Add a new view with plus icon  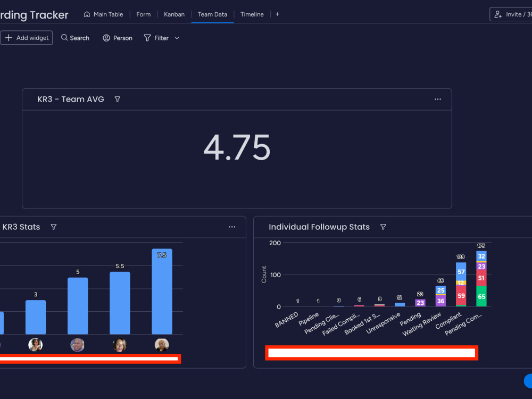pyautogui.click(x=277, y=14)
